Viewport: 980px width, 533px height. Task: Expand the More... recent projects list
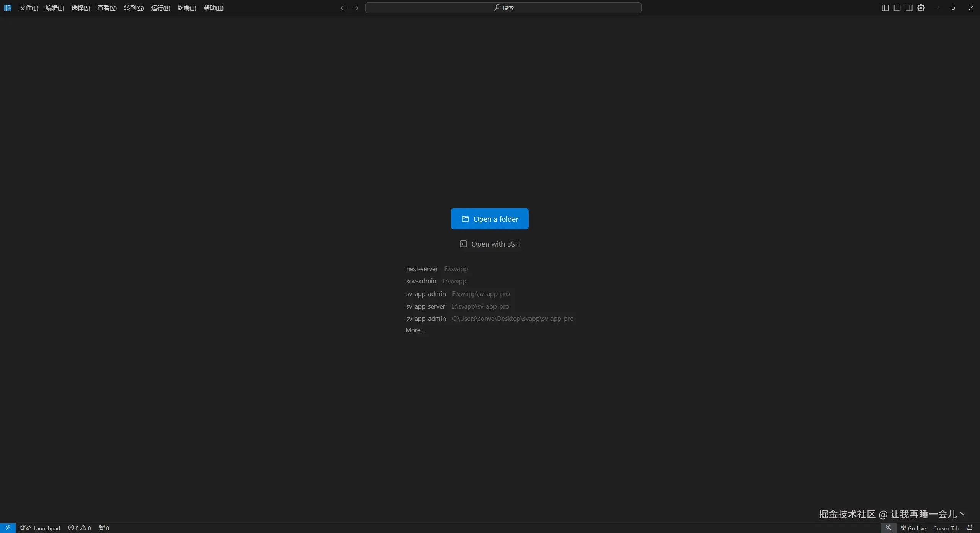(415, 330)
